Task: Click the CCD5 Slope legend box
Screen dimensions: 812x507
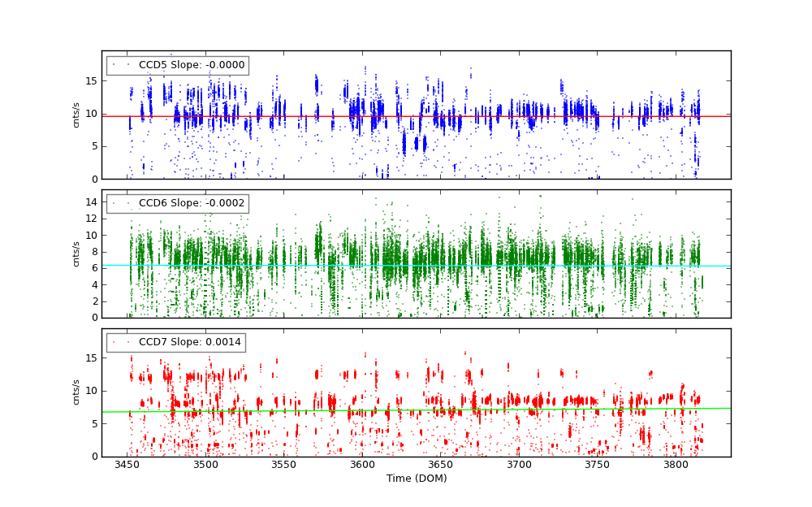Action: (177, 65)
